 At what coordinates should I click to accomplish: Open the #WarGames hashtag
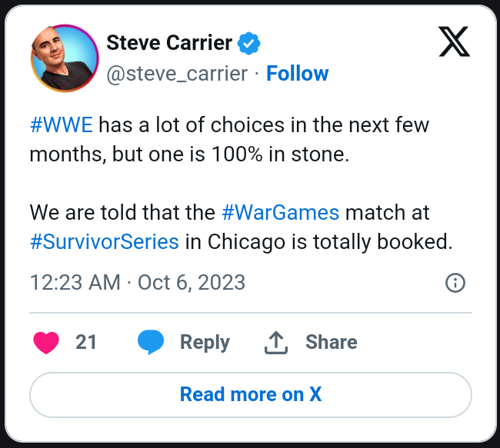[x=280, y=213]
